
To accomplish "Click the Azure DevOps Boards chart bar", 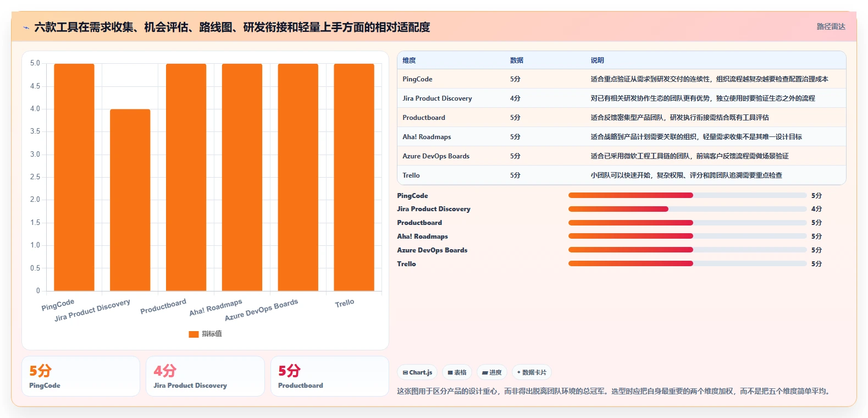I will (298, 177).
